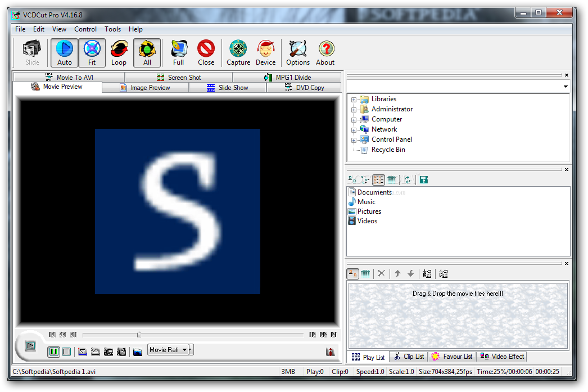
Task: Open the Tools menu
Action: [112, 29]
